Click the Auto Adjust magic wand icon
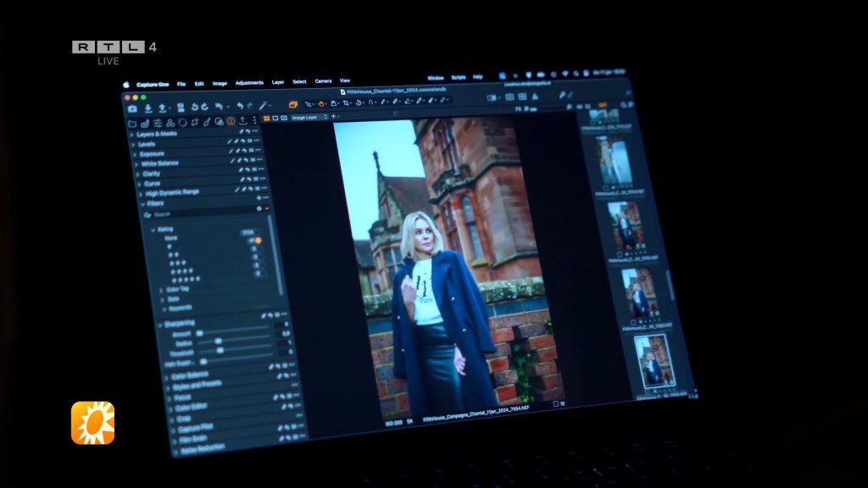Image resolution: width=868 pixels, height=488 pixels. [263, 106]
